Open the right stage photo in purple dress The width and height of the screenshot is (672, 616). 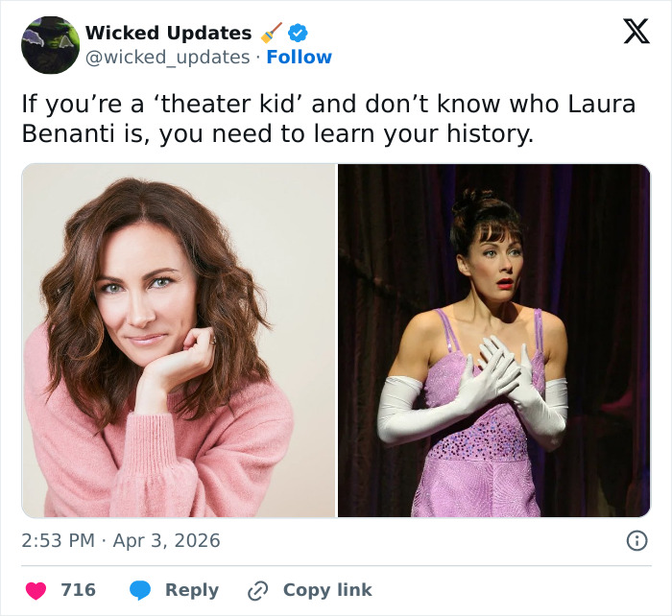tap(493, 341)
